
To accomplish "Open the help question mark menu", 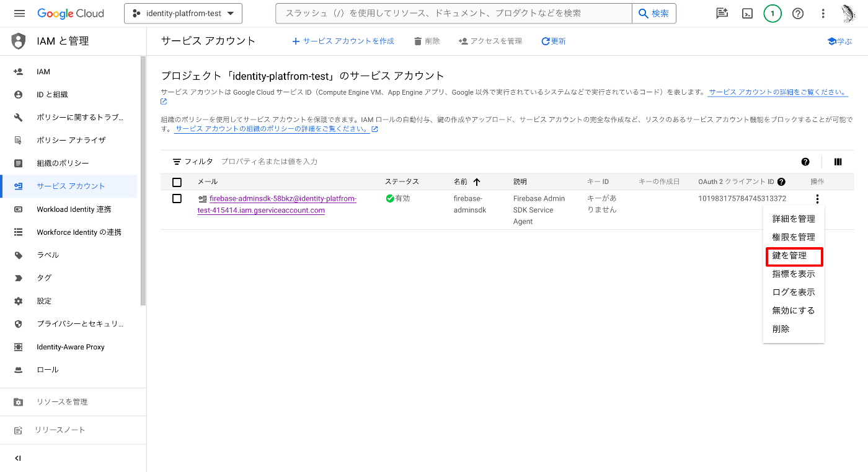I will coord(798,13).
